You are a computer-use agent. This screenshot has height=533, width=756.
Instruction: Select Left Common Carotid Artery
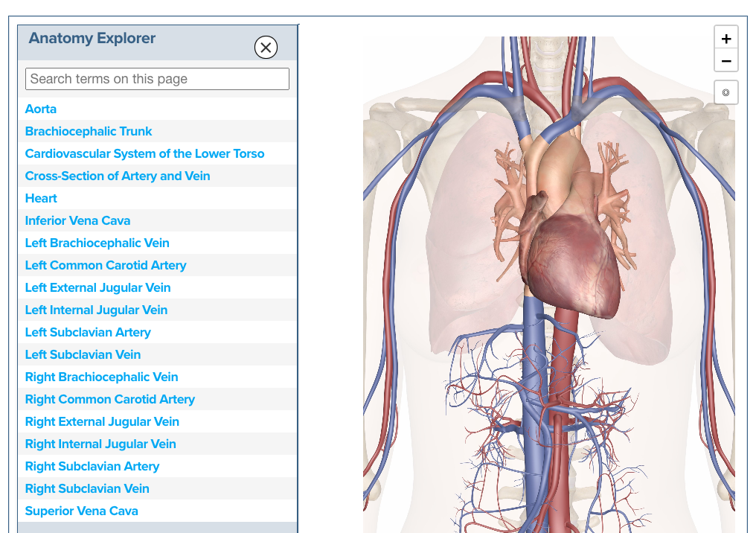click(x=106, y=265)
